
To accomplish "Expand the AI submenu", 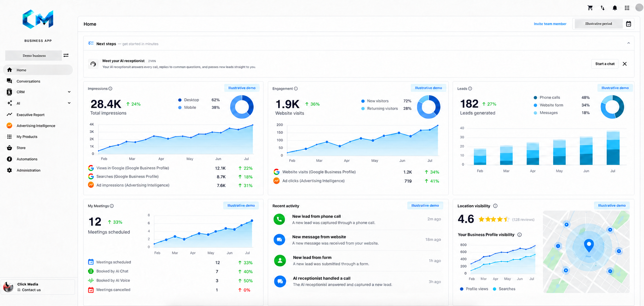I will (x=69, y=103).
